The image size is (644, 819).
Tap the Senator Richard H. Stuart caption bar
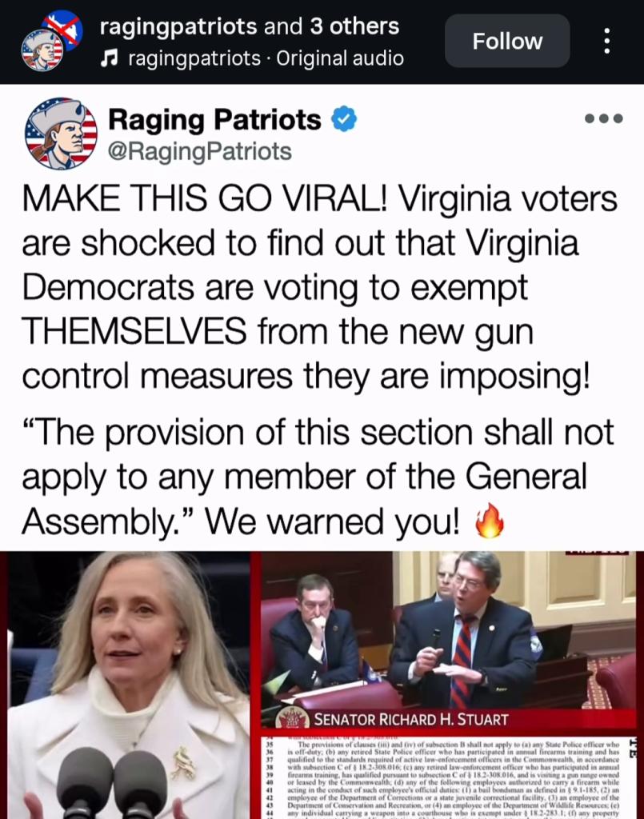coord(448,719)
